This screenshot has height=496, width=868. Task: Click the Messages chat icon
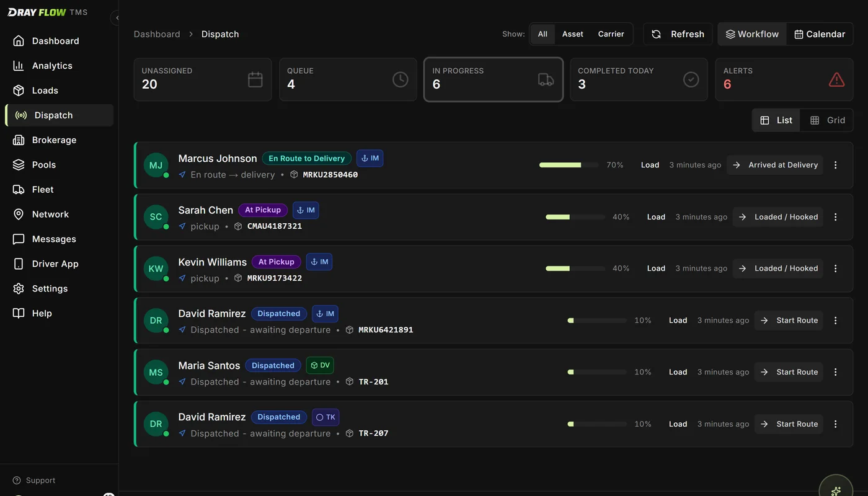tap(19, 239)
